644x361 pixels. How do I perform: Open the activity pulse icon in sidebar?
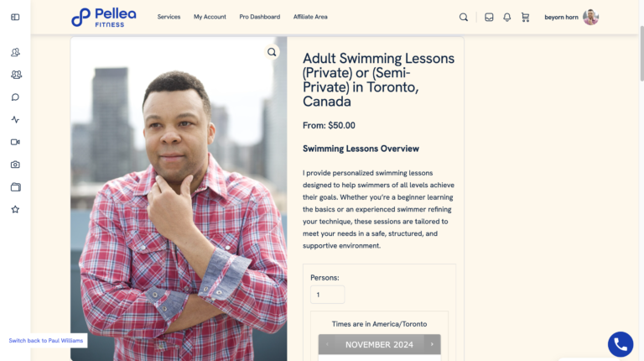tap(15, 120)
